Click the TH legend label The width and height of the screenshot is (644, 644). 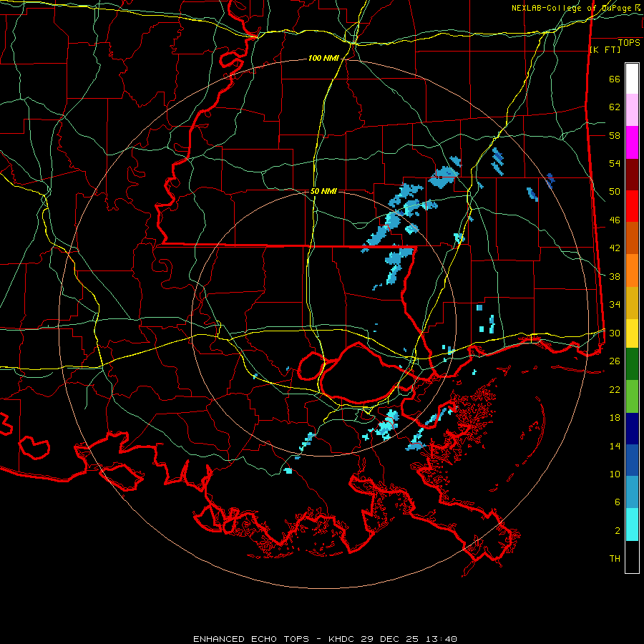click(615, 559)
